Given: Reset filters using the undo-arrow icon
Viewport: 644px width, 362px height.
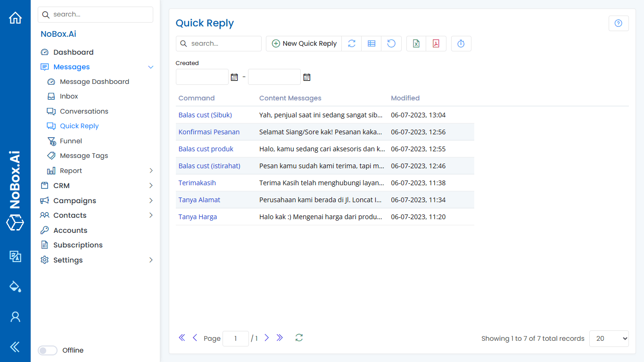Looking at the screenshot, I should (x=391, y=43).
